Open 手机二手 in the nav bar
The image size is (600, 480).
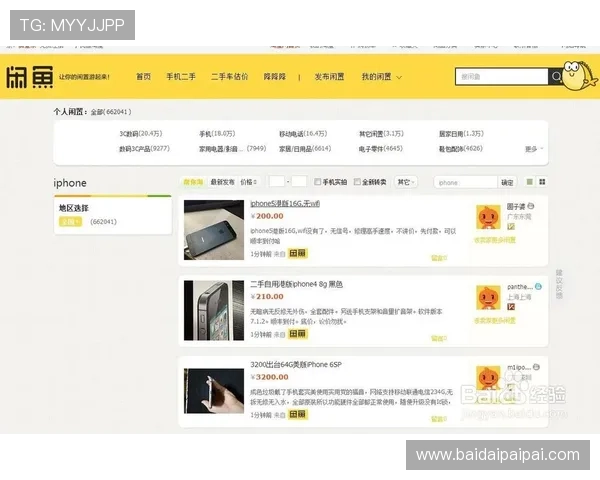[181, 77]
